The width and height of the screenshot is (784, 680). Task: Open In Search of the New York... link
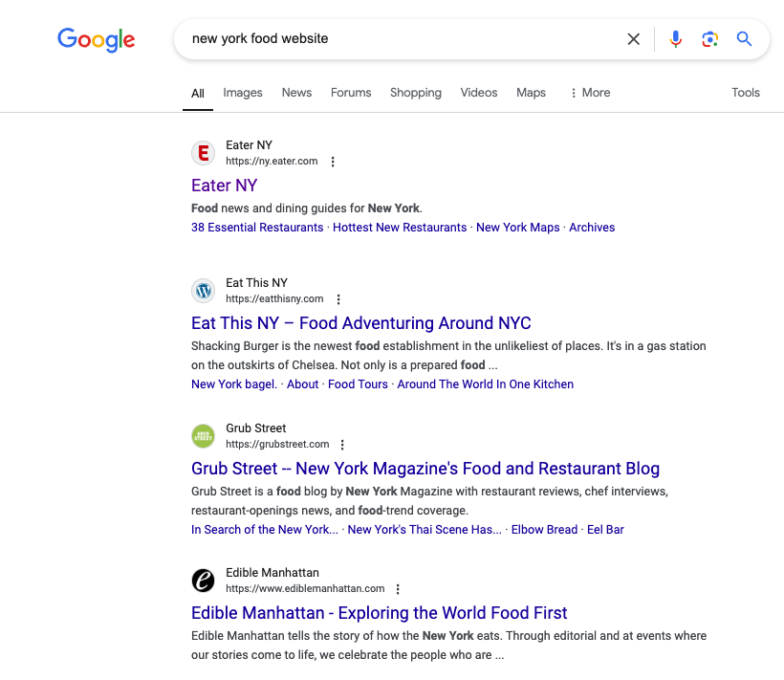pos(265,530)
